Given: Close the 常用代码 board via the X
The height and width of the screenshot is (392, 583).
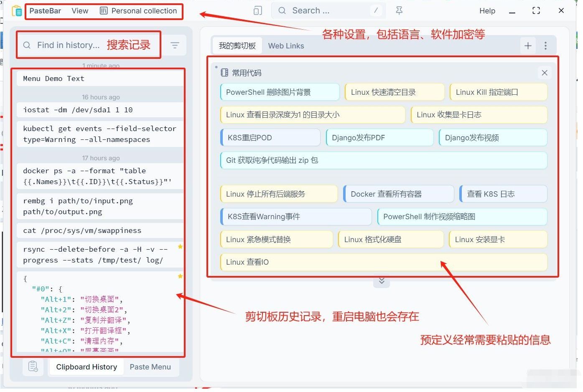Looking at the screenshot, I should (544, 72).
